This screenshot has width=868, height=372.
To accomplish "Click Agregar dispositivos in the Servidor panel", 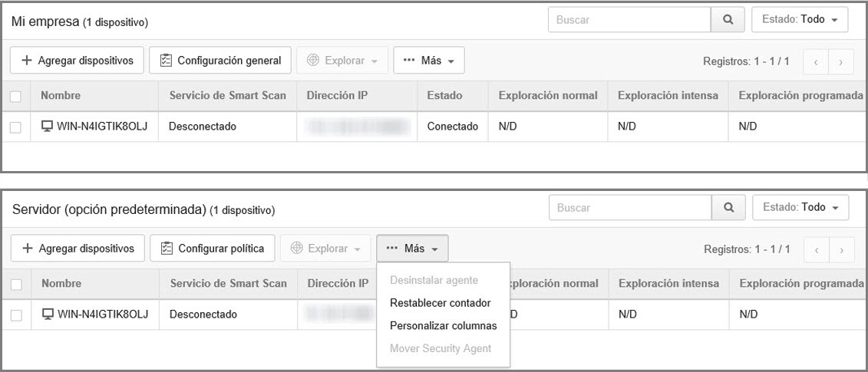I will [78, 248].
